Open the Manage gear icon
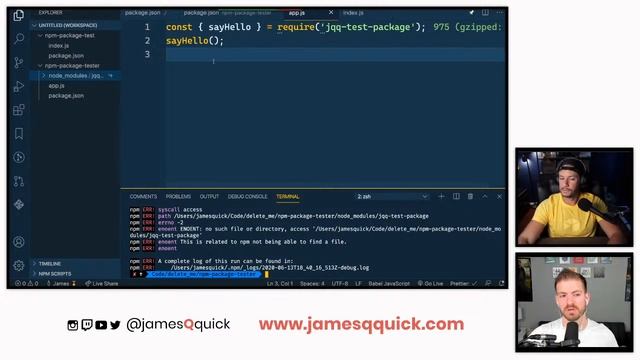Viewport: 640px width, 360px height. pos(18,266)
